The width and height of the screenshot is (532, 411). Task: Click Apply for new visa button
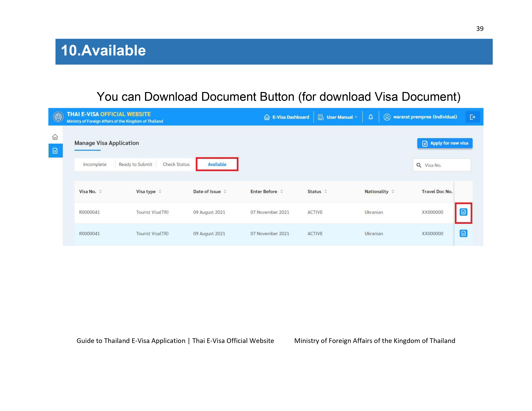click(445, 143)
